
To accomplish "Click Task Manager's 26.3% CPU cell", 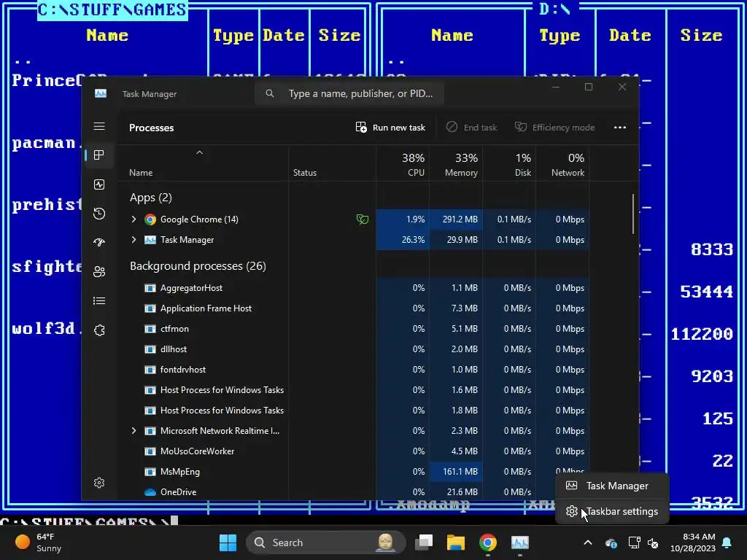I will [x=403, y=239].
